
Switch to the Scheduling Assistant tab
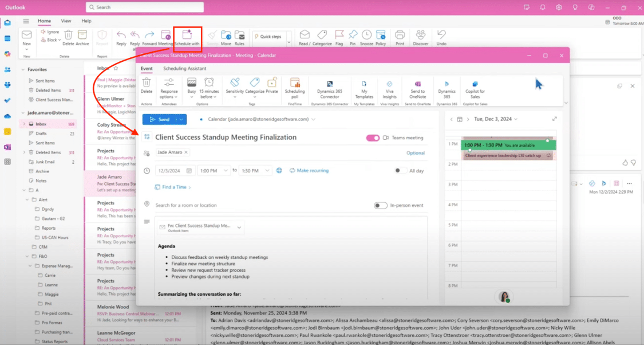[184, 69]
